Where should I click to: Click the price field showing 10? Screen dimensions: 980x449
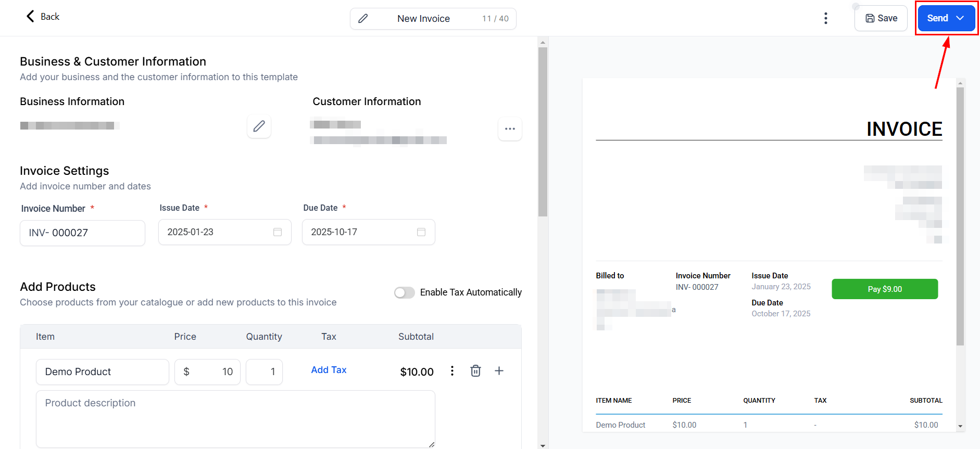(207, 372)
